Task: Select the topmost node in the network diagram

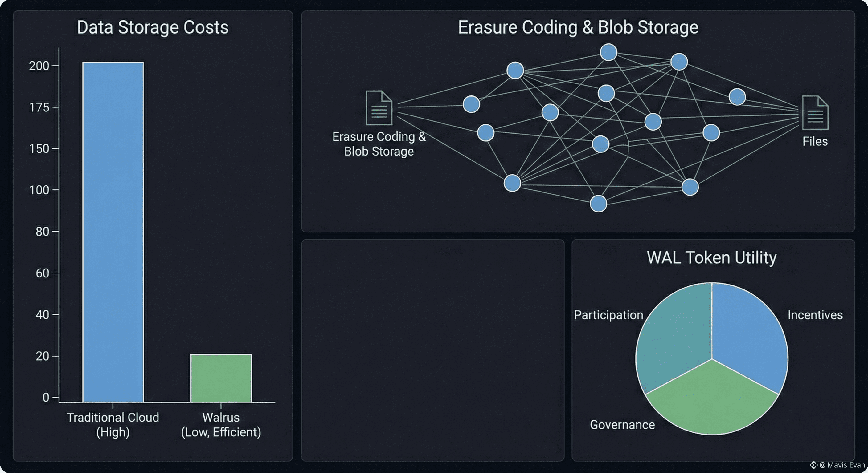Action: pos(608,53)
